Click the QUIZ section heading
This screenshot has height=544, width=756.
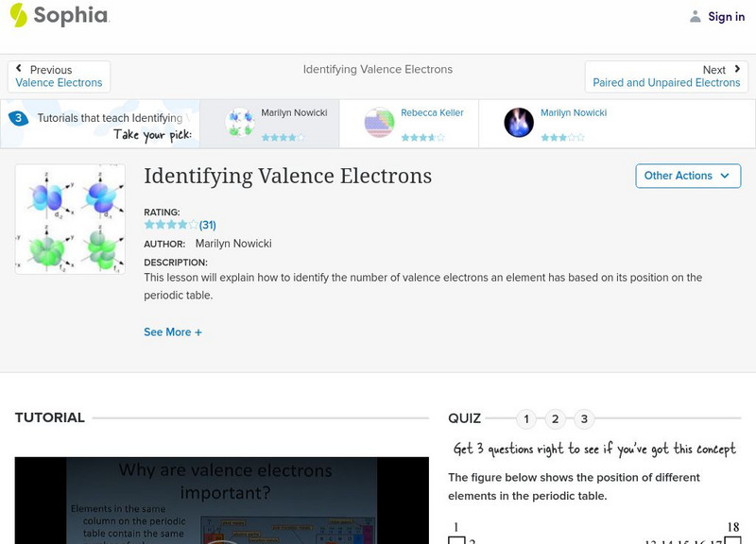point(466,416)
